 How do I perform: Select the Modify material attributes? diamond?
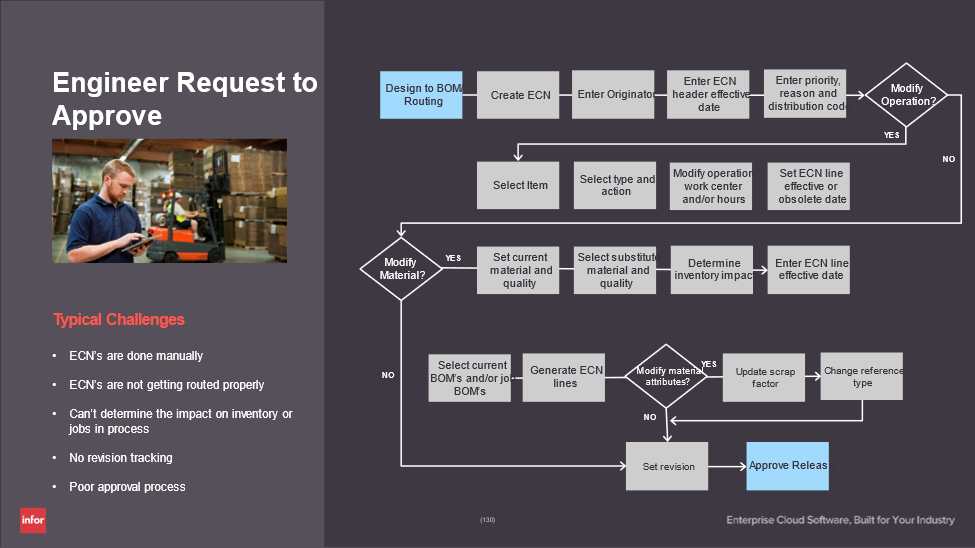click(664, 376)
